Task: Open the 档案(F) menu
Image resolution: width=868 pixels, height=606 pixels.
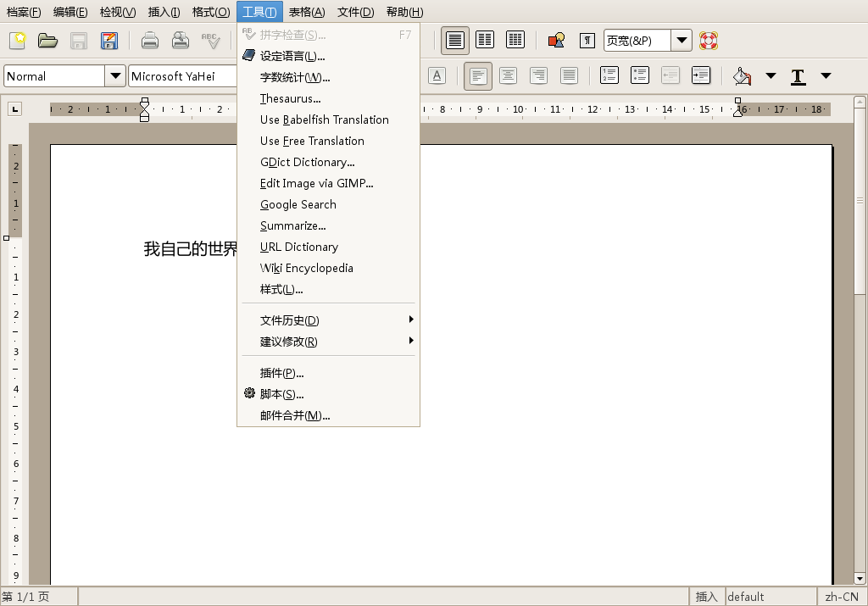Action: coord(23,12)
